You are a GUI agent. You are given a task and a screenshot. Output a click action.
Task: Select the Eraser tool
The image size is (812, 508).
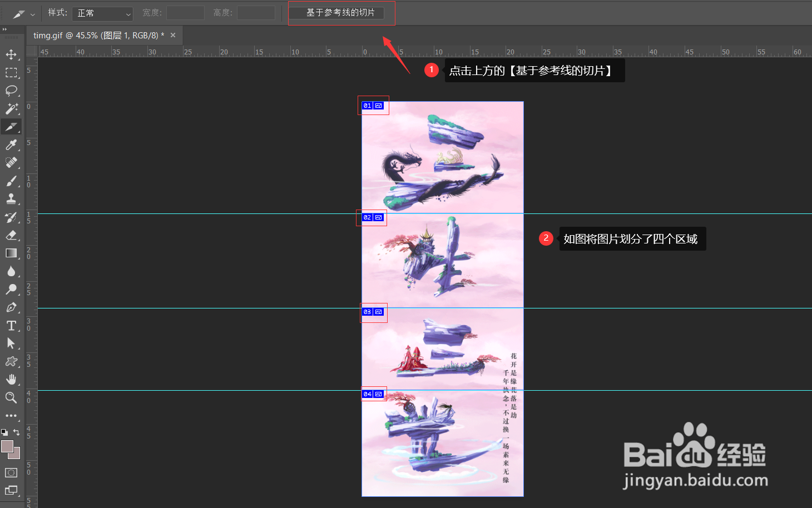[x=11, y=235]
